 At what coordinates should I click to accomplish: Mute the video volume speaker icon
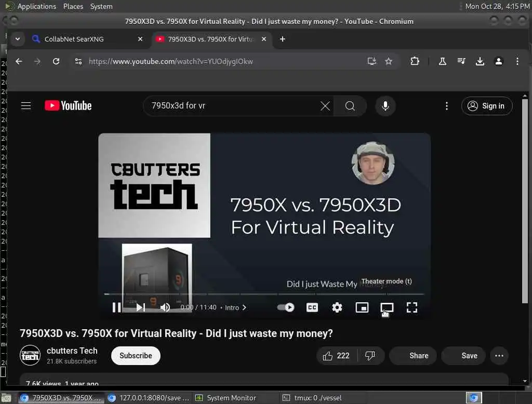pyautogui.click(x=165, y=307)
